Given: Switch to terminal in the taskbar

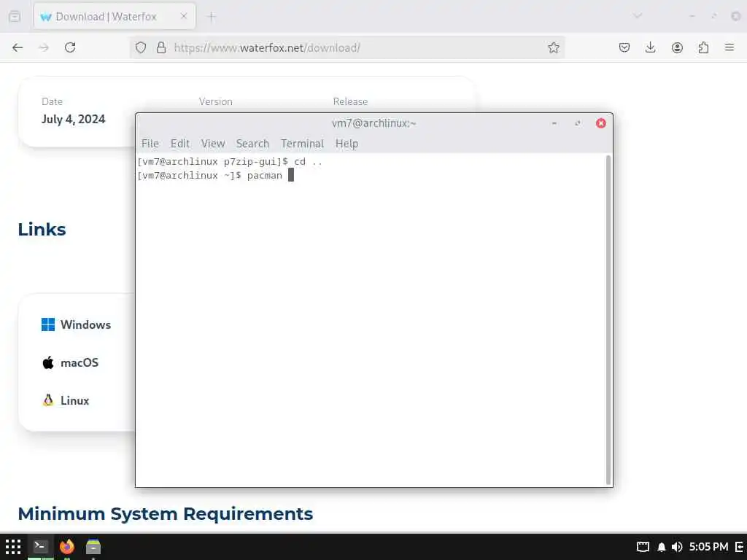Looking at the screenshot, I should pos(40,547).
